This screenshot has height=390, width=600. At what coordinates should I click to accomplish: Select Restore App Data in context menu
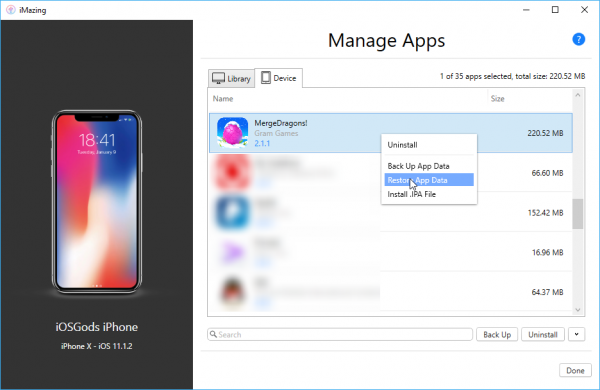pos(429,180)
